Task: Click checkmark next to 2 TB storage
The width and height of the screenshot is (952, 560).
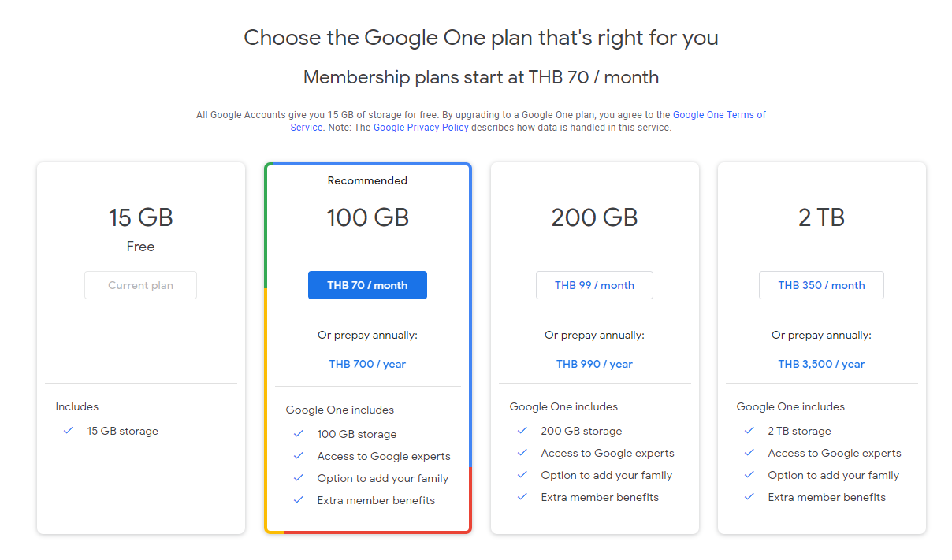Action: pyautogui.click(x=749, y=431)
